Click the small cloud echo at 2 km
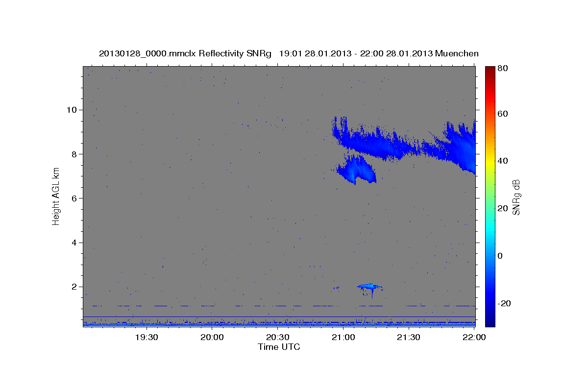Image resolution: width=588 pixels, height=392 pixels. click(368, 287)
